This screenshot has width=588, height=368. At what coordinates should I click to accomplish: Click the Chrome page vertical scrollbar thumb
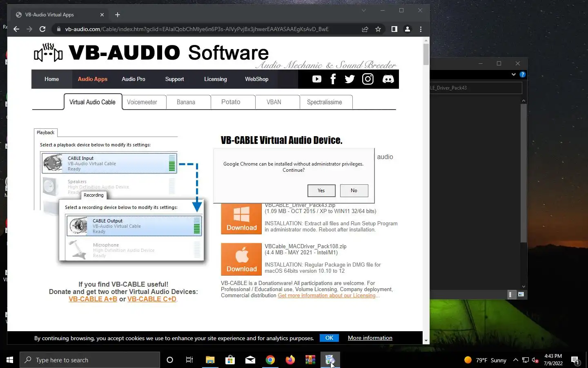(x=426, y=54)
